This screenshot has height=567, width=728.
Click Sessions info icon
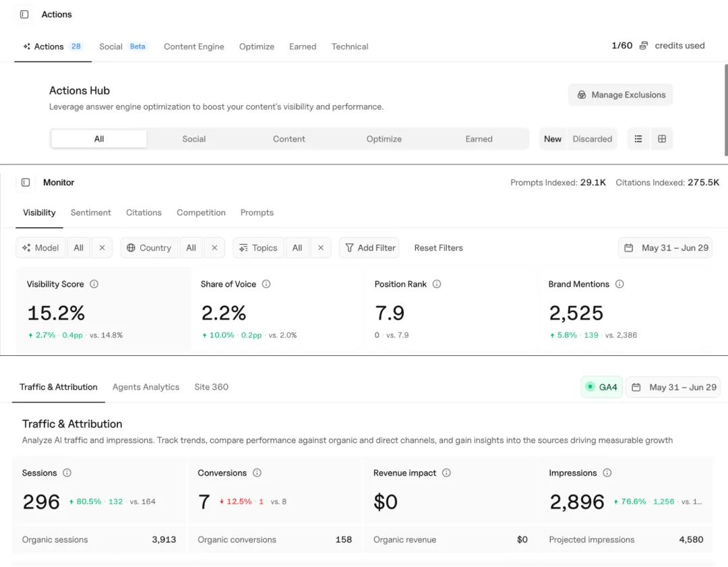67,473
